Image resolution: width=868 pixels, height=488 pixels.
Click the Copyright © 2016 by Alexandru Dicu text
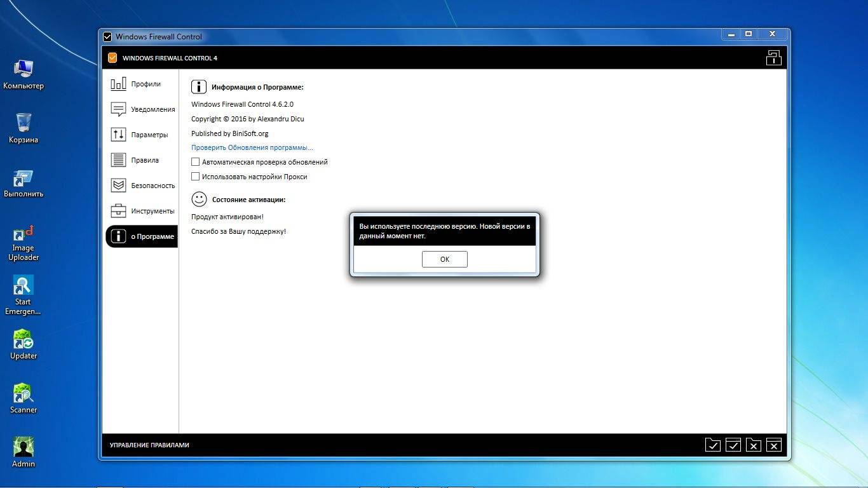coord(248,119)
